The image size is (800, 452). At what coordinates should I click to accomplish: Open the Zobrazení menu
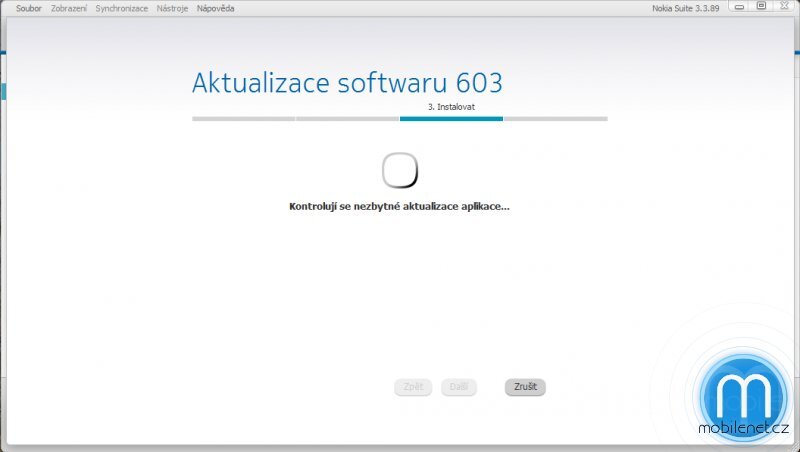coord(69,8)
